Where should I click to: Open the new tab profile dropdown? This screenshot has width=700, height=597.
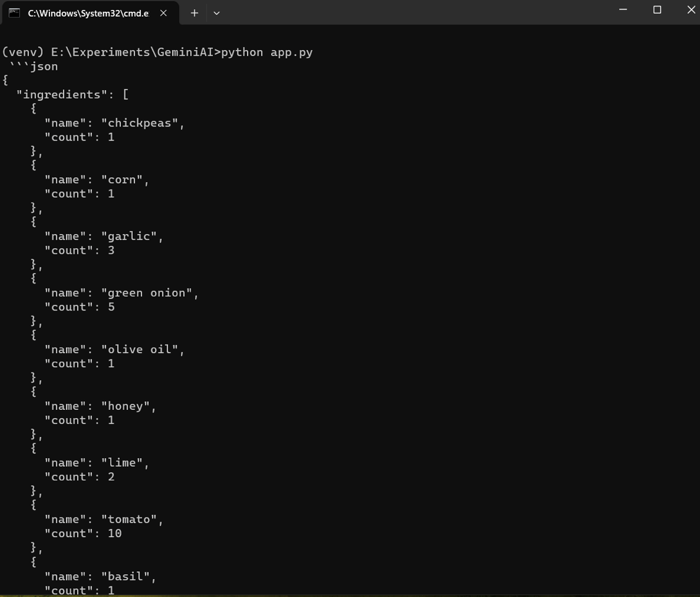[217, 13]
